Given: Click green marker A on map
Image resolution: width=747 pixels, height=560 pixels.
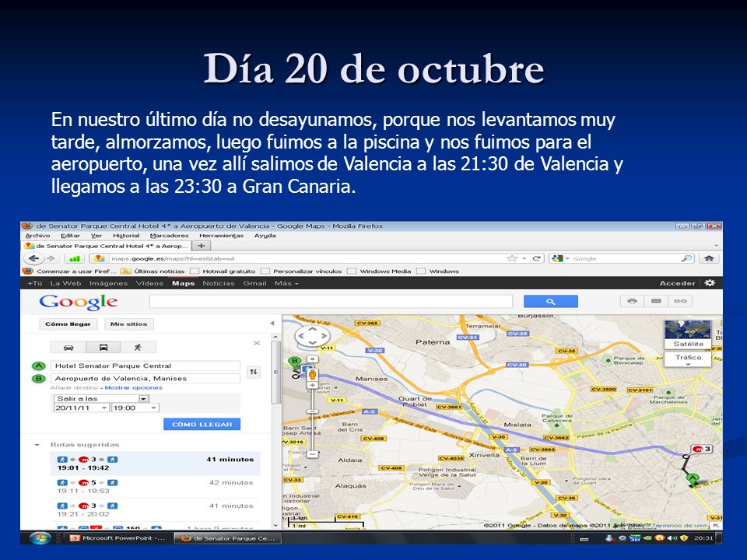Looking at the screenshot, I should 693,479.
